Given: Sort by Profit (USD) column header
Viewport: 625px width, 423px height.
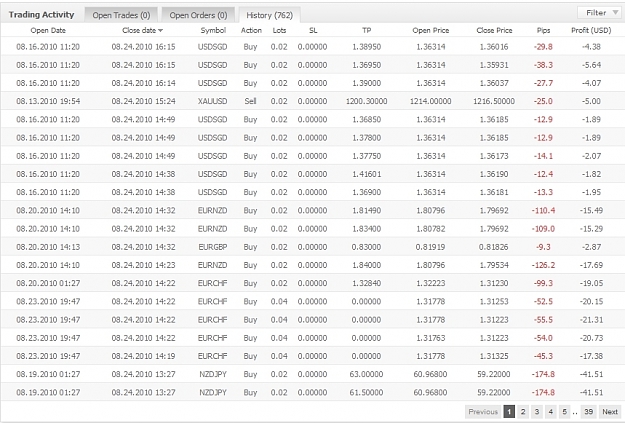Looking at the screenshot, I should click(x=591, y=30).
